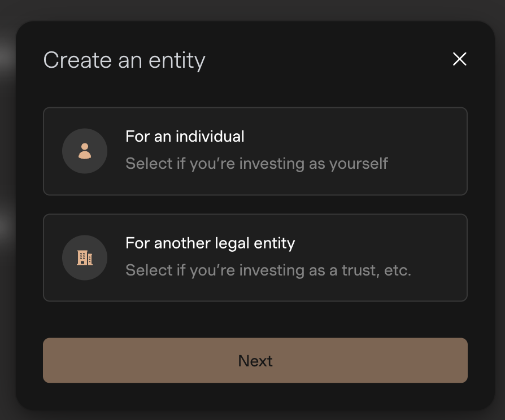Click the empty space above Next button
This screenshot has width=505, height=420.
[255, 320]
